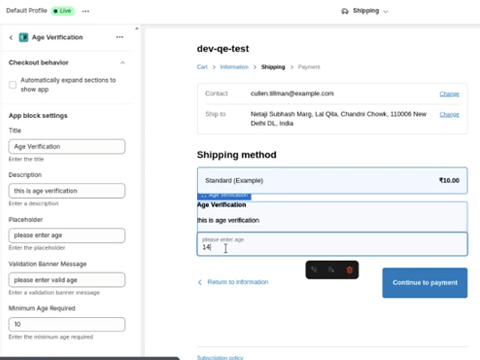Delete app block using red trash icon
Screen dimensions: 480x360
[349, 270]
